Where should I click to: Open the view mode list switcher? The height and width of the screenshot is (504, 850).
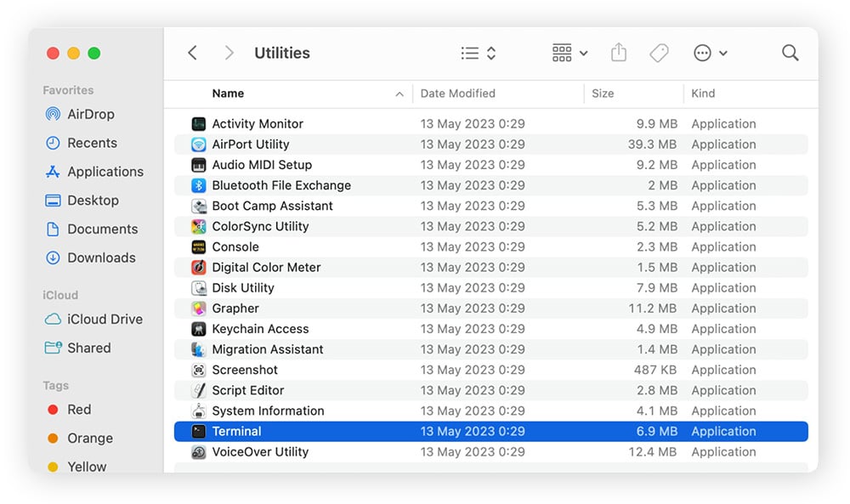click(x=478, y=53)
